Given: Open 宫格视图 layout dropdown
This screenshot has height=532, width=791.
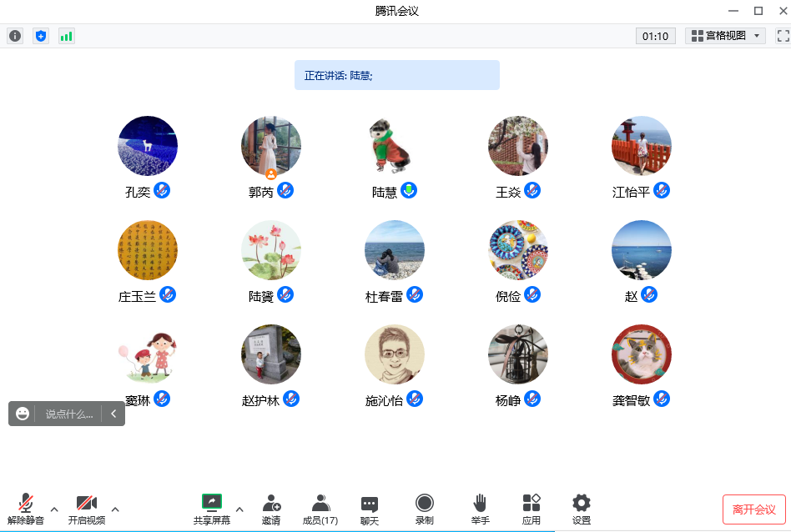Looking at the screenshot, I should [x=725, y=36].
